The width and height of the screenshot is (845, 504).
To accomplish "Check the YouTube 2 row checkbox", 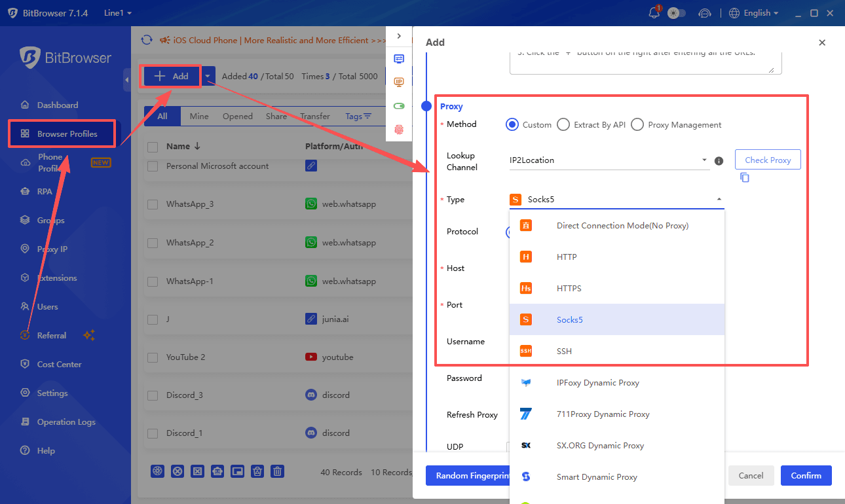I will click(x=153, y=357).
